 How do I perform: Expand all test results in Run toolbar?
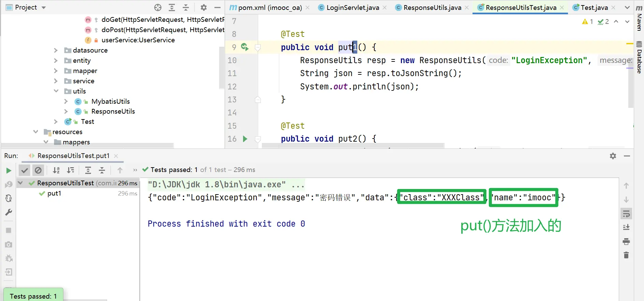[88, 170]
